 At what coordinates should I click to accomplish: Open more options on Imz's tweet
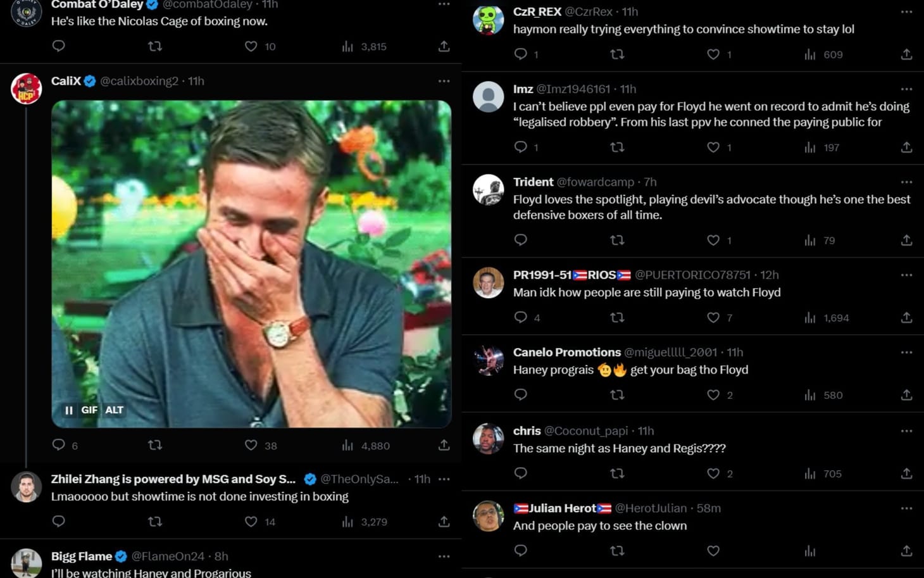[x=906, y=89]
